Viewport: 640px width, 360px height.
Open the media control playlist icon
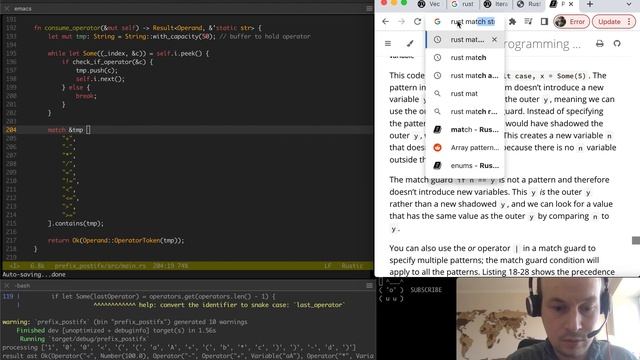coord(528,22)
